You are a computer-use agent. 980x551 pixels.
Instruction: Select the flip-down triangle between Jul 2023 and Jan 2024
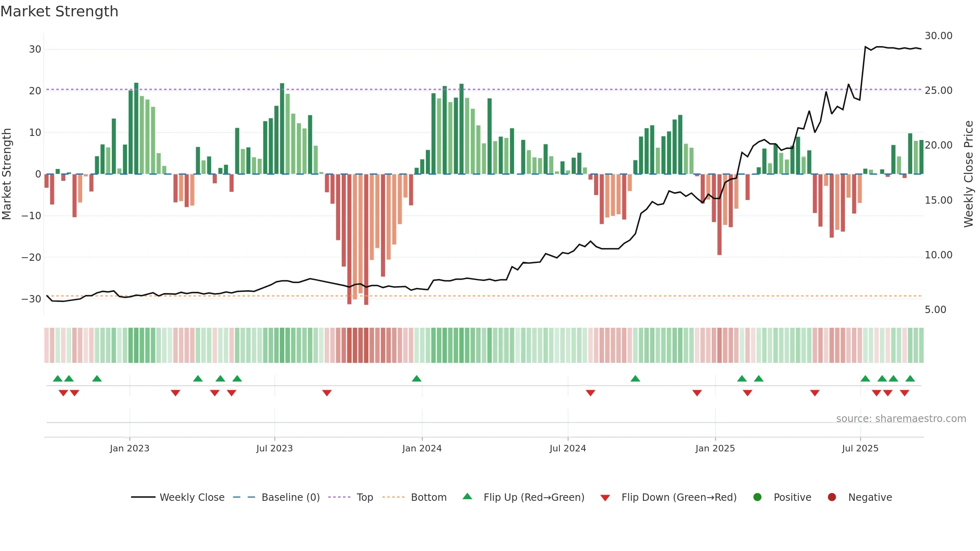point(327,393)
